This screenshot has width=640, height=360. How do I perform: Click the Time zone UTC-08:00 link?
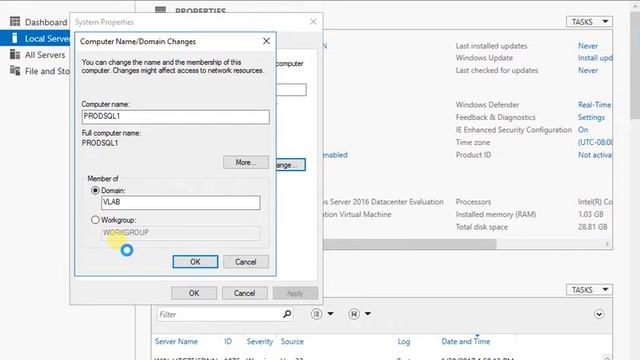(595, 142)
